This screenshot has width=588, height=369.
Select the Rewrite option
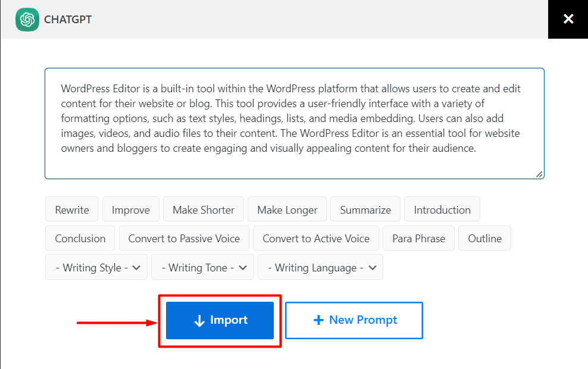click(71, 209)
